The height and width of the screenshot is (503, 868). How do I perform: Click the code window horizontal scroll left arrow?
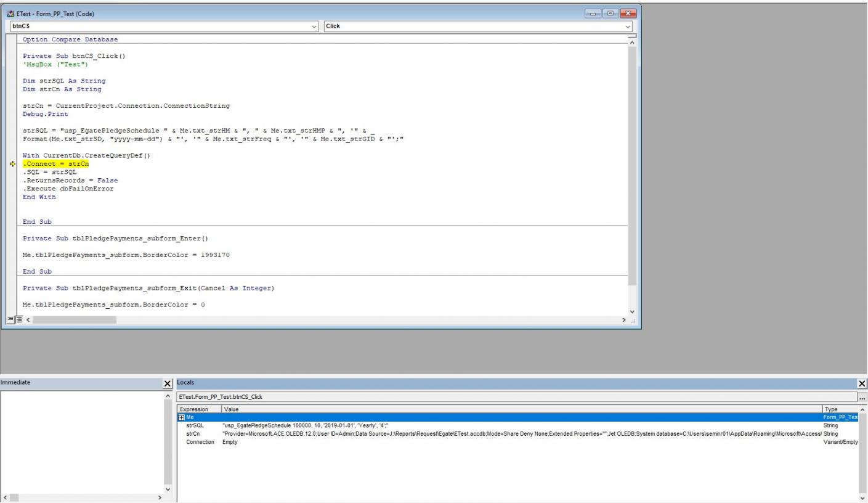[28, 320]
